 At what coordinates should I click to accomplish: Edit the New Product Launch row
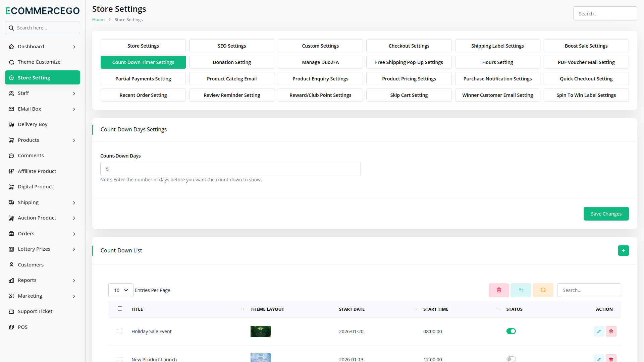point(599,359)
